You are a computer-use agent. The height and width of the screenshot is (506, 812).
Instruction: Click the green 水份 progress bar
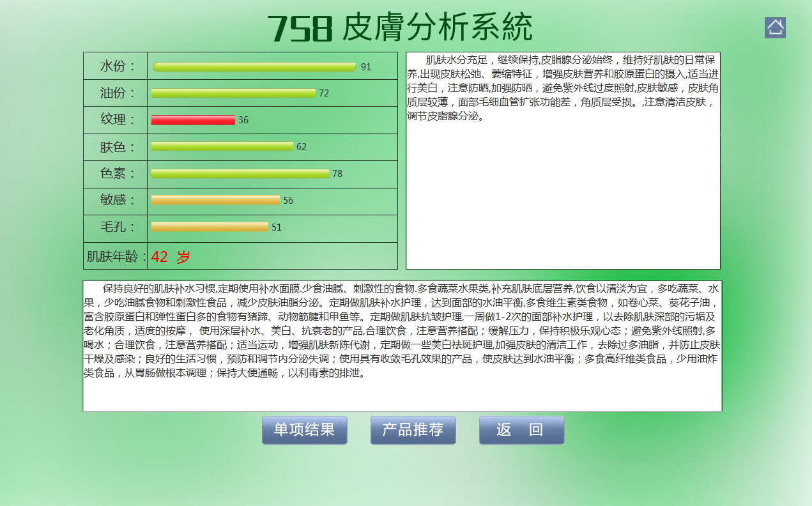(x=254, y=66)
